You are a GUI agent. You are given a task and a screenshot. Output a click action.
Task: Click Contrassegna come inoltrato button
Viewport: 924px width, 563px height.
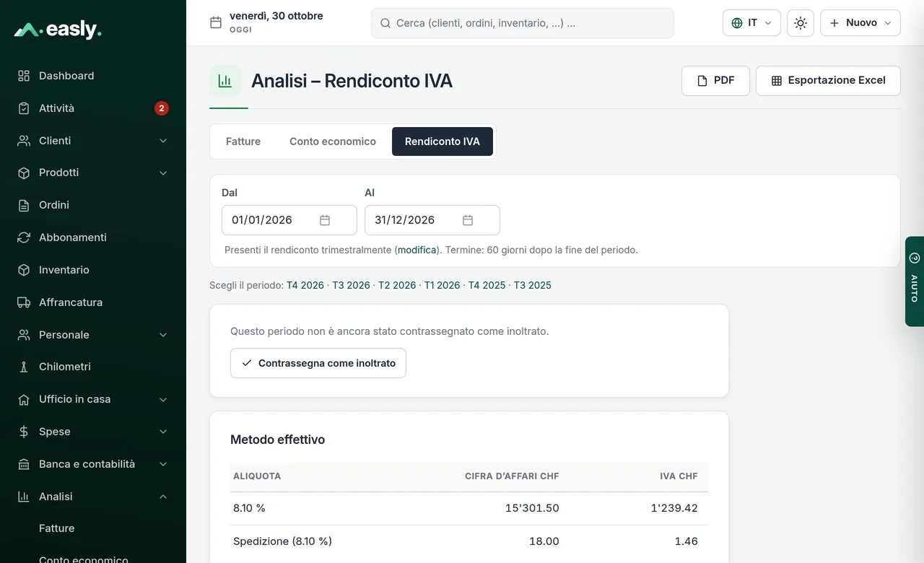pyautogui.click(x=318, y=363)
